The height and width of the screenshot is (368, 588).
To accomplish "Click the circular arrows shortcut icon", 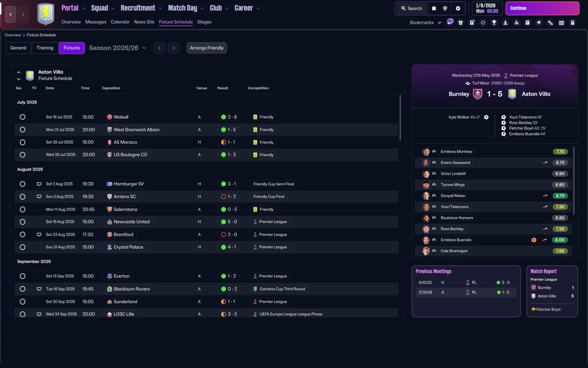I will click(483, 23).
